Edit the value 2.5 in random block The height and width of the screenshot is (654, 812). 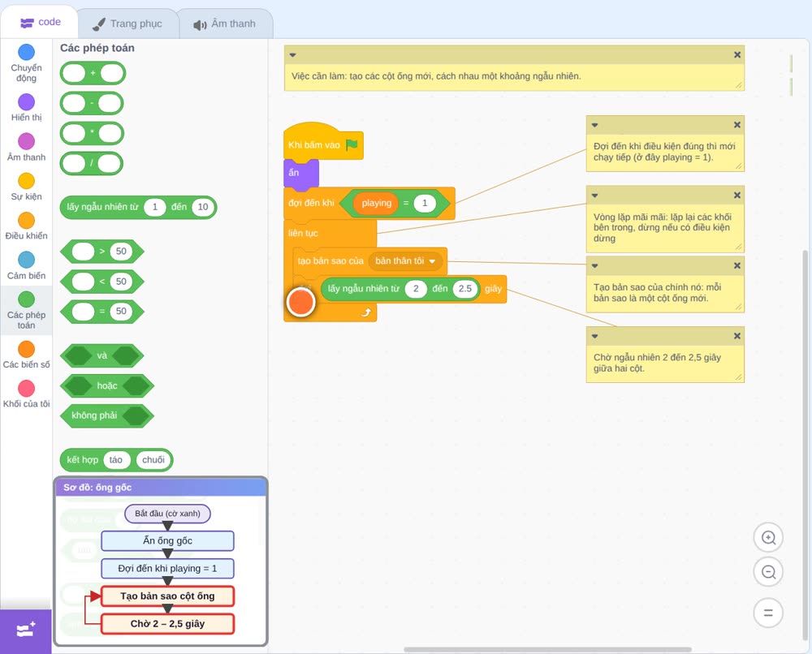pos(465,289)
